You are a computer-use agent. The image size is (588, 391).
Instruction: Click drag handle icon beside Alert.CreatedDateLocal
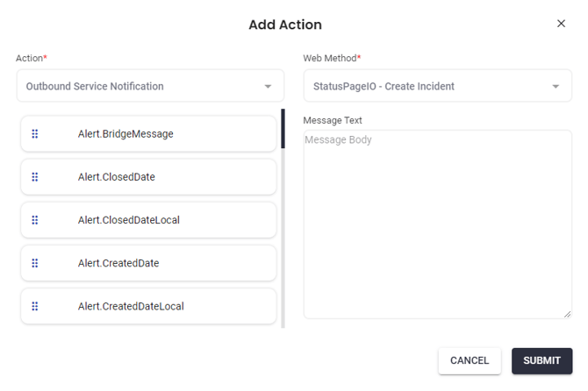coord(35,306)
